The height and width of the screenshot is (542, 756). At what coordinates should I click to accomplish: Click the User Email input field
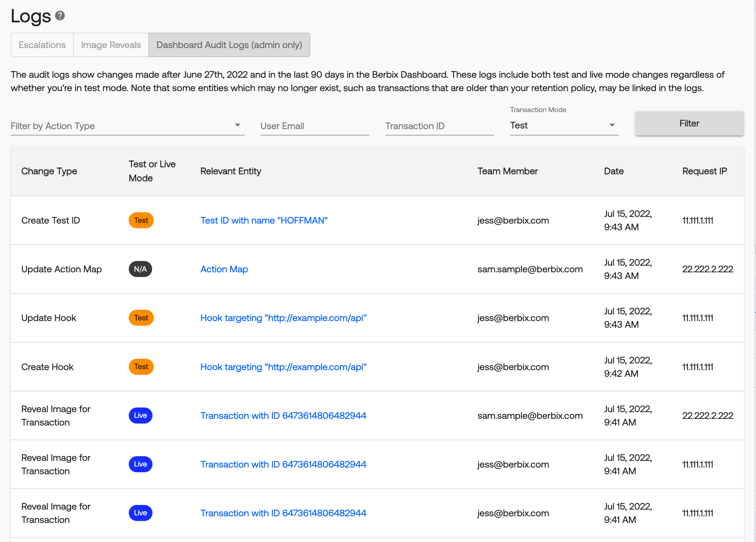click(315, 126)
